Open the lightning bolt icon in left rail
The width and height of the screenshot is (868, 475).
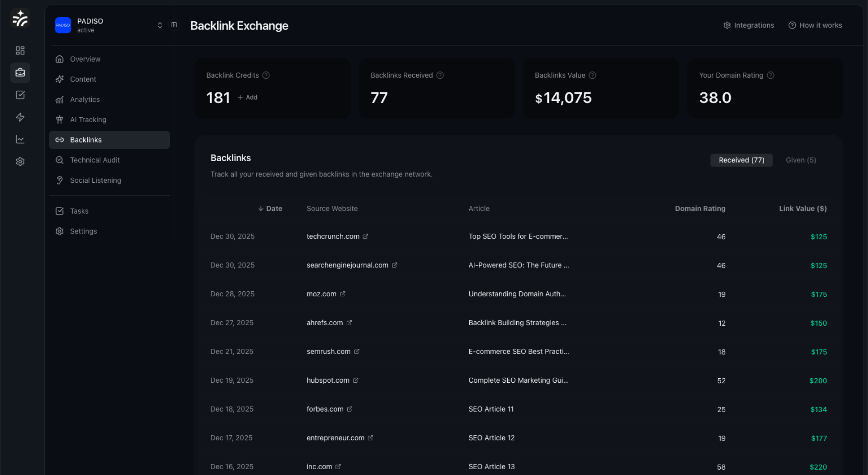coord(20,117)
